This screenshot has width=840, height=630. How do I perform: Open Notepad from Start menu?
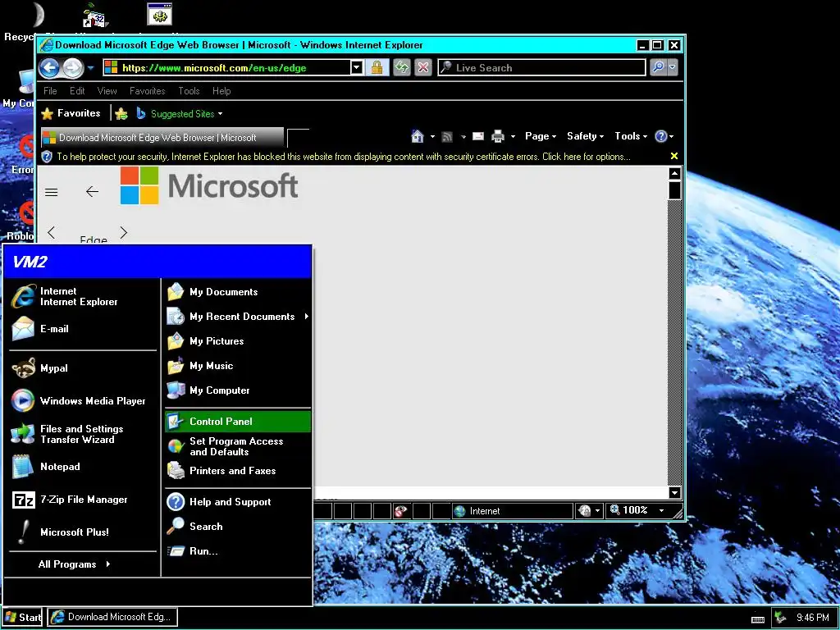[x=83, y=467]
